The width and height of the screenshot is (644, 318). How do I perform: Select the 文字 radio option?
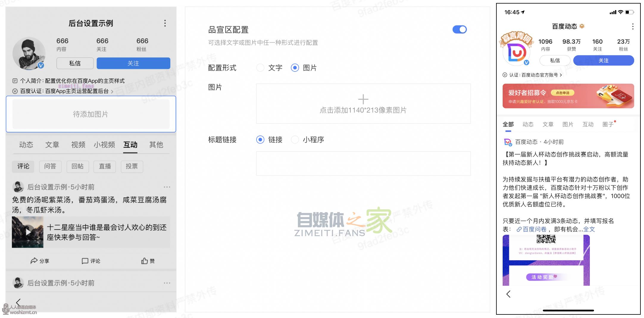pos(260,68)
